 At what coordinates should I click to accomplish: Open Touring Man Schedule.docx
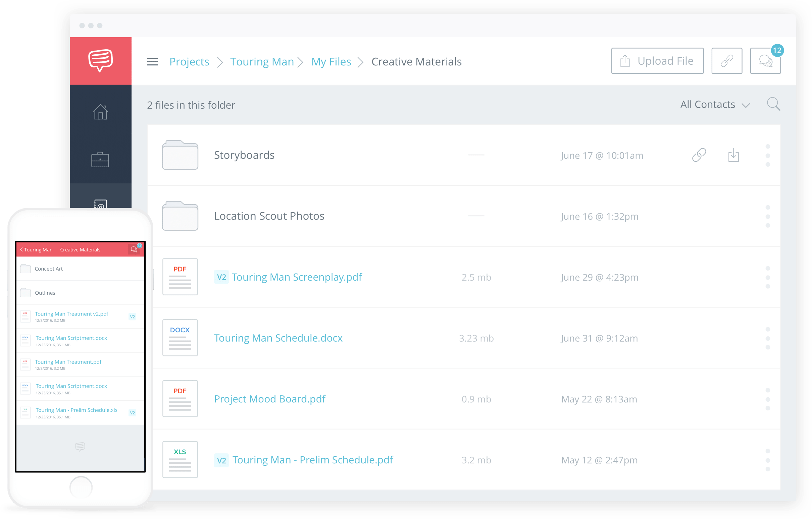(278, 338)
